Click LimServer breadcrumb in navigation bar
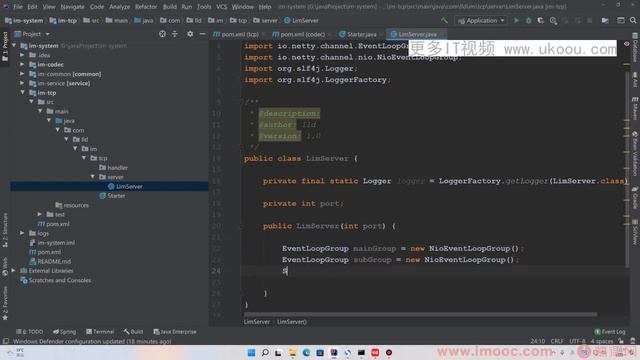Screen dimensions: 640x360 point(301,20)
